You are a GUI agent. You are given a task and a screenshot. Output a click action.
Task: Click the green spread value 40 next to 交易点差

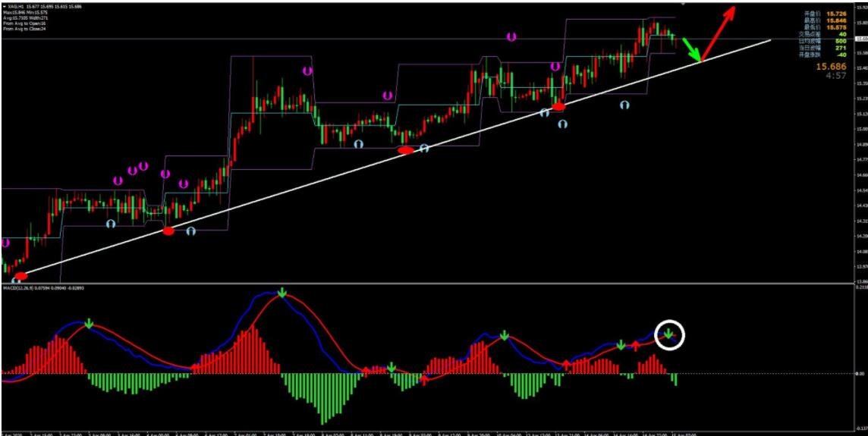[x=842, y=34]
